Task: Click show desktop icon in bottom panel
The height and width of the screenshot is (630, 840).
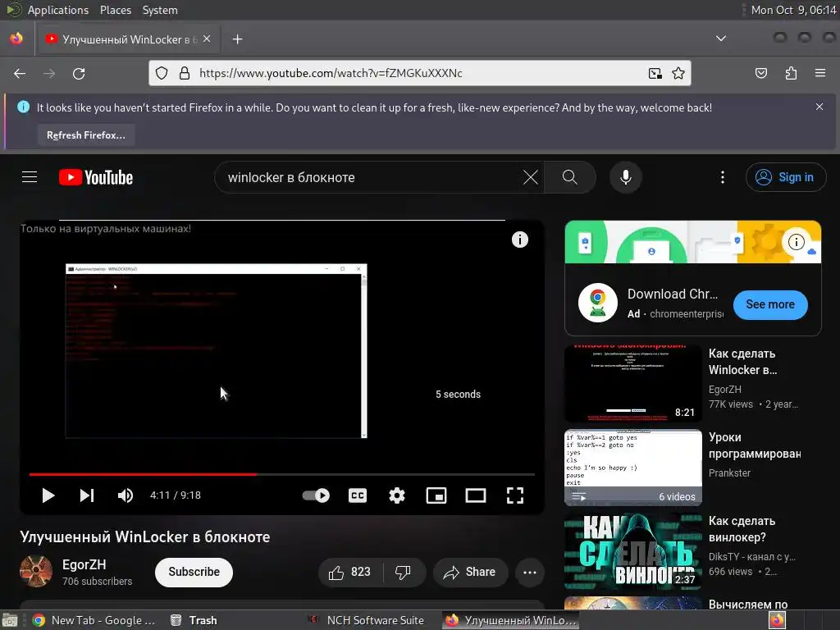Action: [x=9, y=620]
